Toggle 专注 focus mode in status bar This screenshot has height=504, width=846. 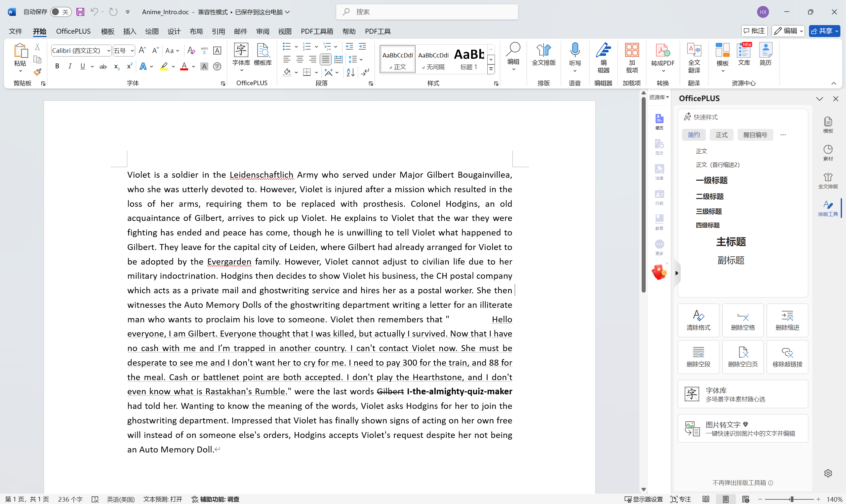tap(681, 499)
